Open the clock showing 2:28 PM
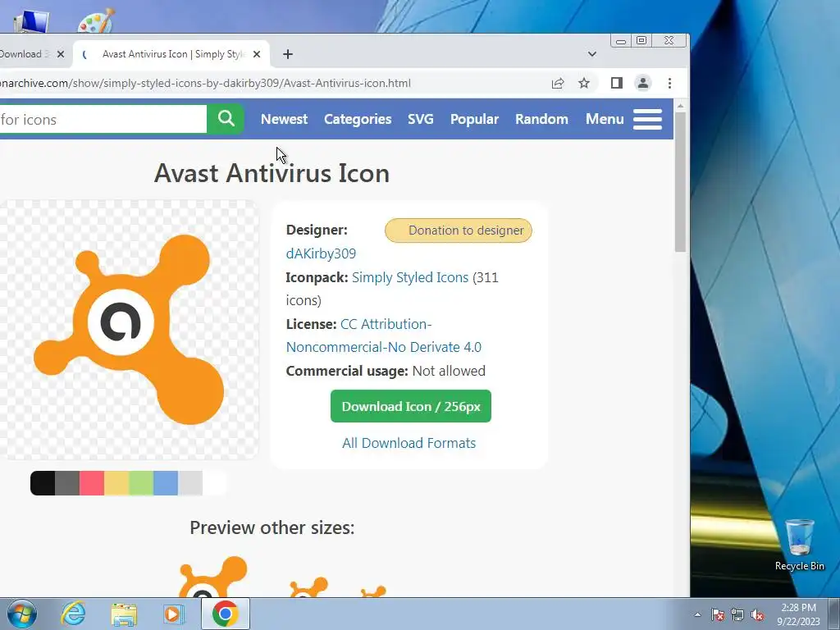This screenshot has width=840, height=630. pos(798,614)
